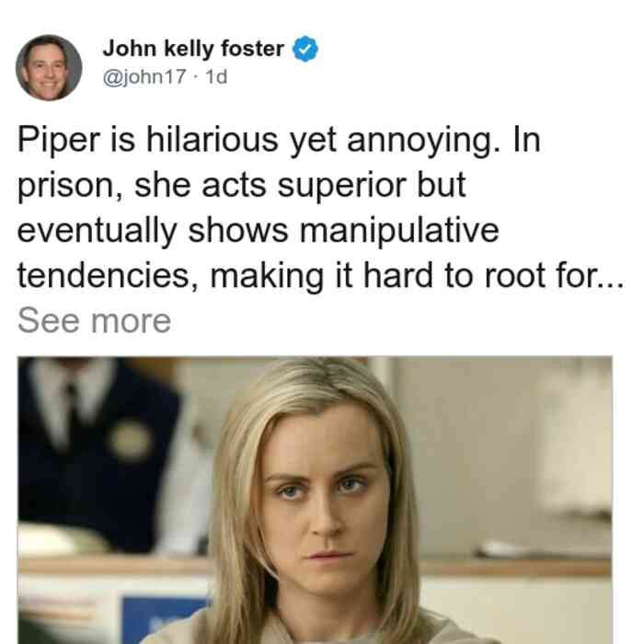Viewport: 644px width, 644px height.
Task: Open the John kelly foster display name
Action: click(193, 49)
